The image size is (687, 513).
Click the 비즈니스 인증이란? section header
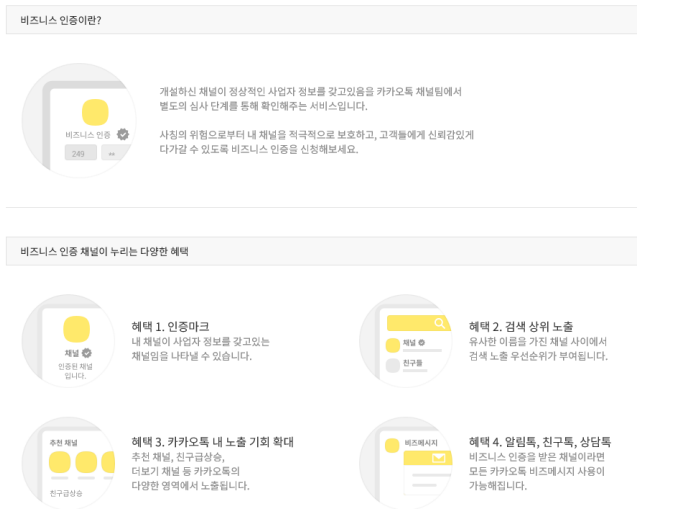(321, 20)
